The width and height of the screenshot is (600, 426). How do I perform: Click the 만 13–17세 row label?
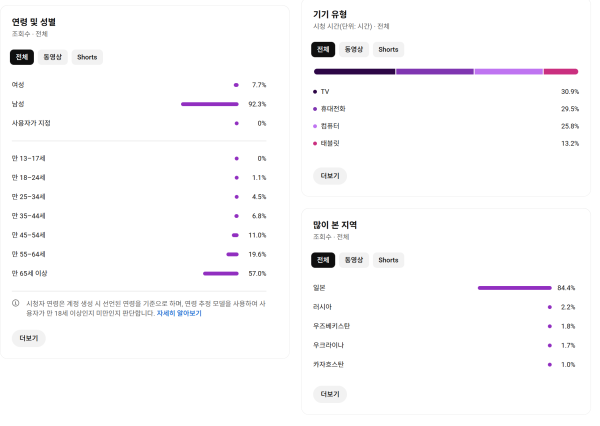coord(28,158)
